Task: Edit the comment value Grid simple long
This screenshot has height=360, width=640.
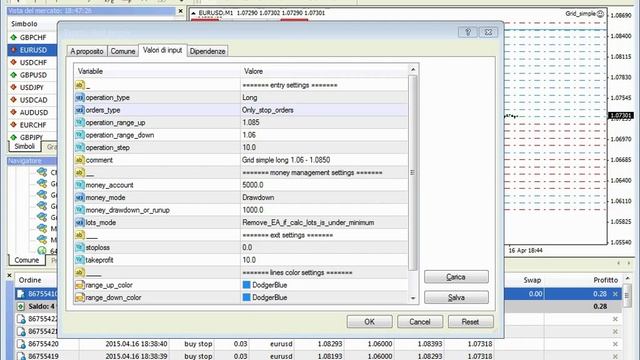Action: (324, 160)
